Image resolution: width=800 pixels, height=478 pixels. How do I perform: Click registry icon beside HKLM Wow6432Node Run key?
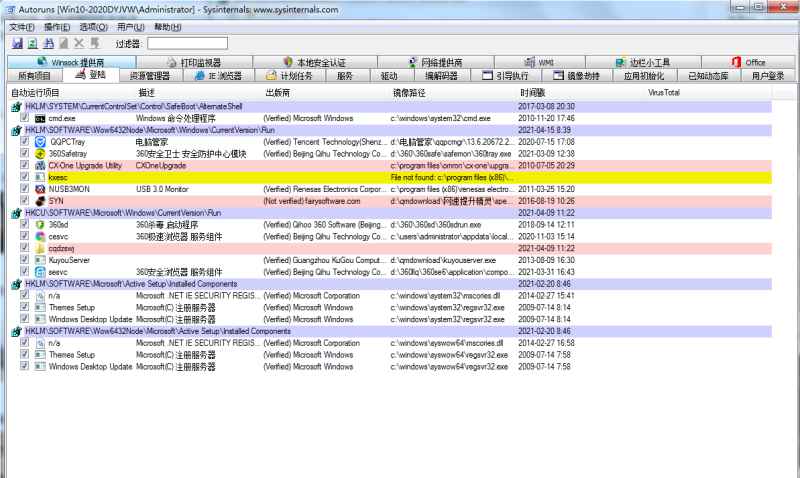[x=16, y=130]
